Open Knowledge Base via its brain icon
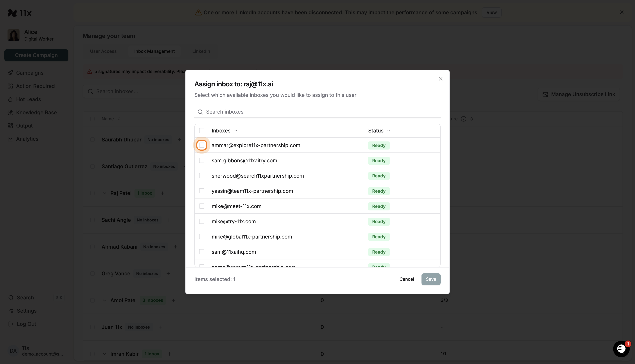Viewport: 635px width, 364px height. 10,112
